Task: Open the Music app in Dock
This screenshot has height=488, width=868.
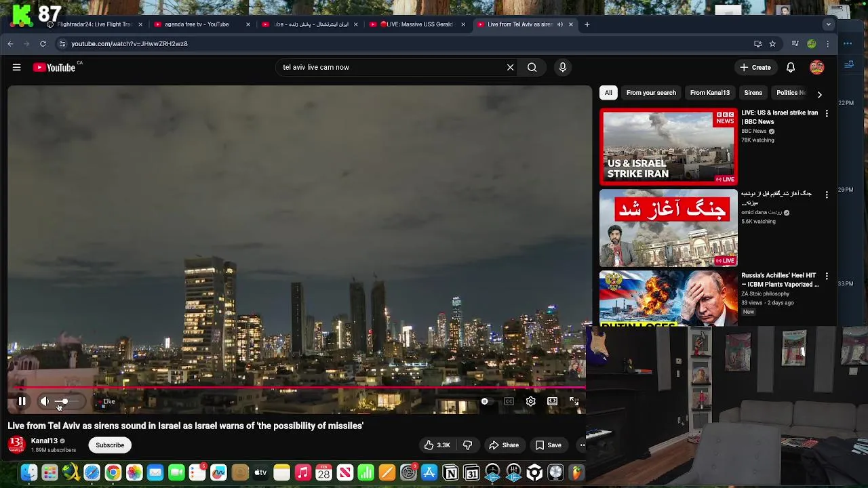Action: (303, 472)
